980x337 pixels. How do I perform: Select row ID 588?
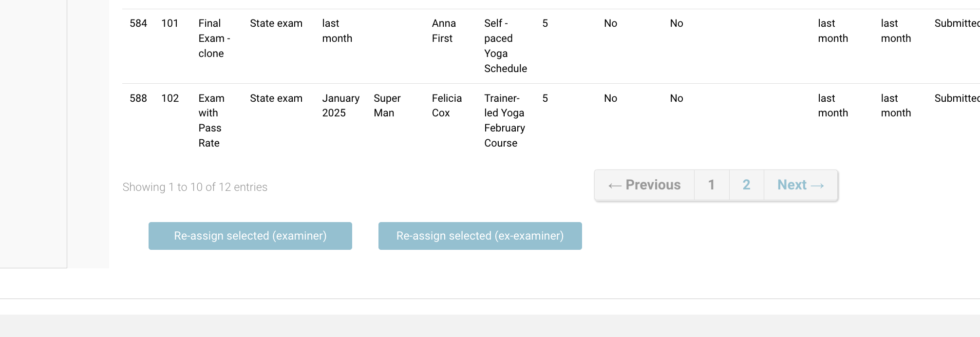tap(138, 98)
